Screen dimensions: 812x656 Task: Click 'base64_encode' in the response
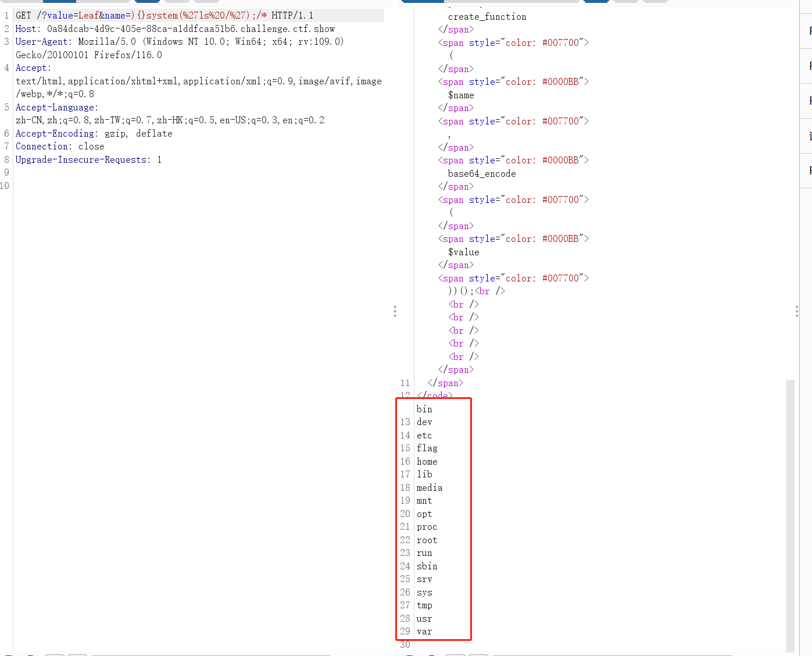point(482,174)
